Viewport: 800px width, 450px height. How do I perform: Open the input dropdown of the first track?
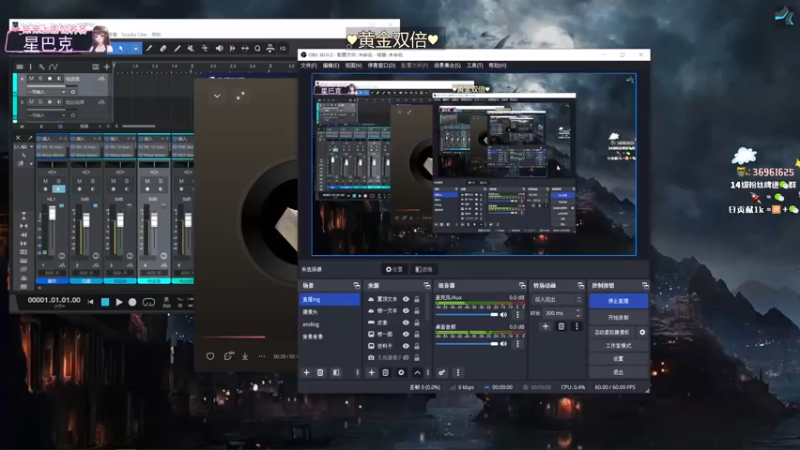(46, 92)
